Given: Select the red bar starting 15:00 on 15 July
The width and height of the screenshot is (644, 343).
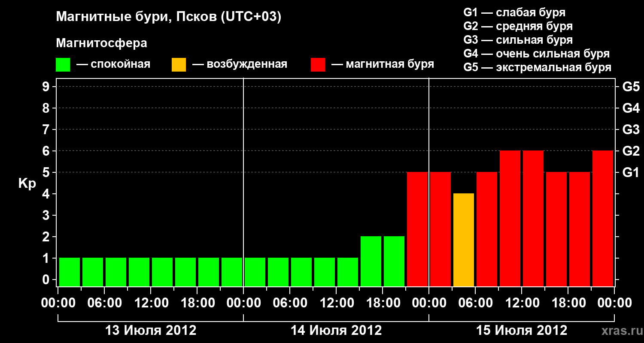Looking at the screenshot, I should (556, 229).
